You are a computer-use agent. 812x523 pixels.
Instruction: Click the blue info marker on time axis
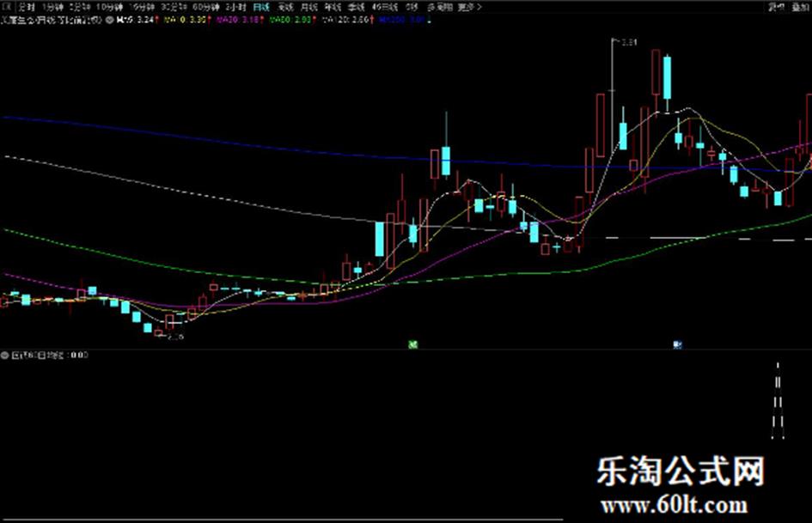click(x=677, y=344)
